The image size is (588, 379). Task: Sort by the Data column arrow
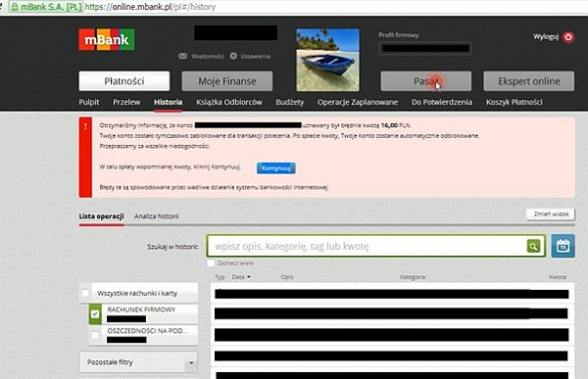pos(249,277)
